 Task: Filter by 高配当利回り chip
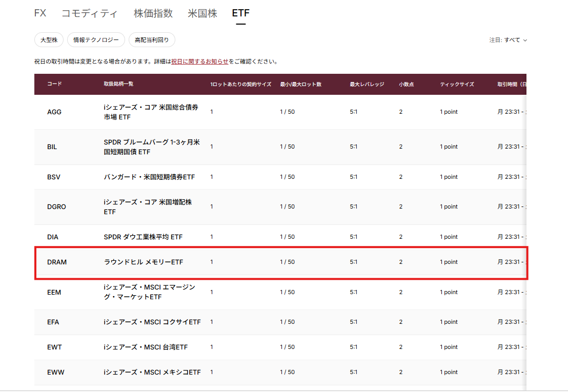click(x=152, y=40)
